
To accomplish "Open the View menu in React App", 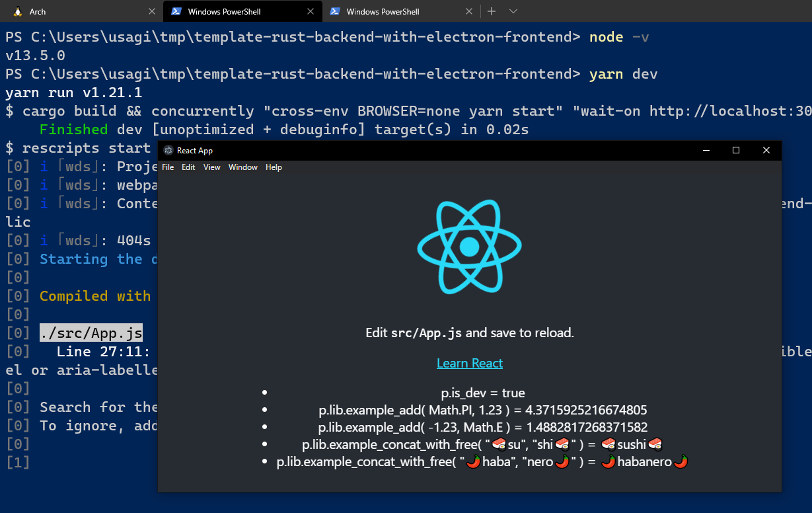I will click(x=212, y=167).
